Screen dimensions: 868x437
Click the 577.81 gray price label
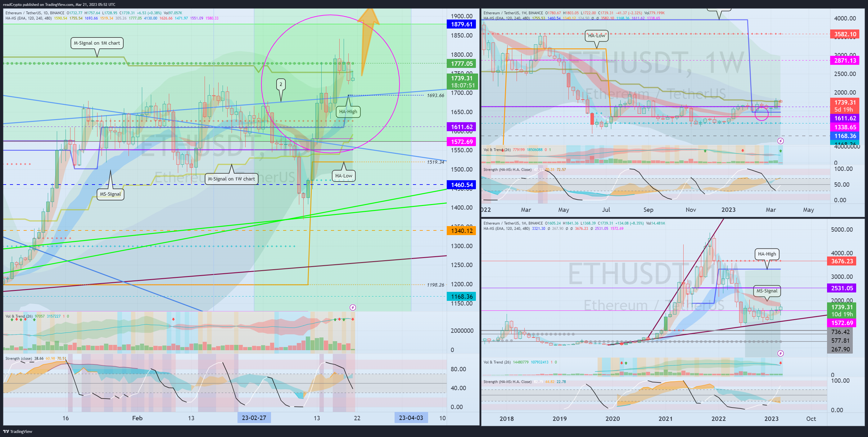pos(840,341)
